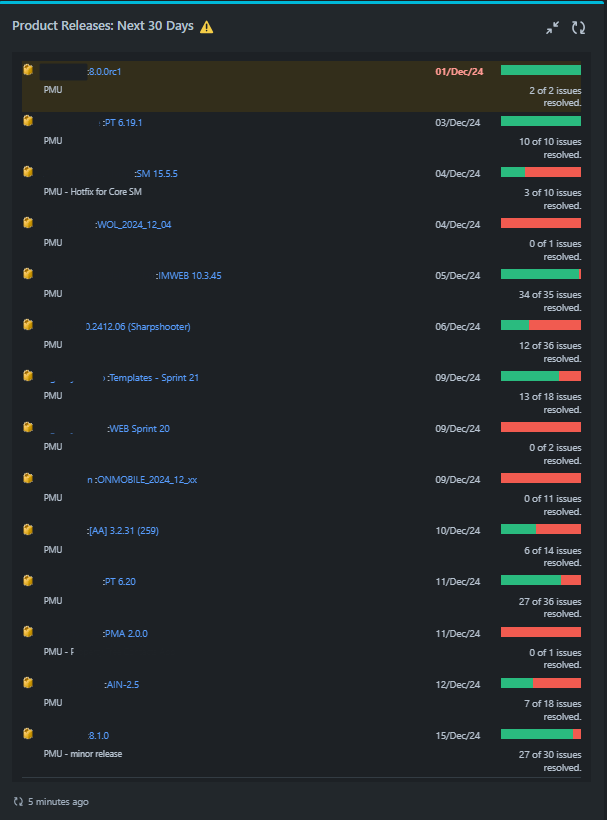Open the 8.0.0rc1 release link
The image size is (607, 820).
[x=105, y=72]
